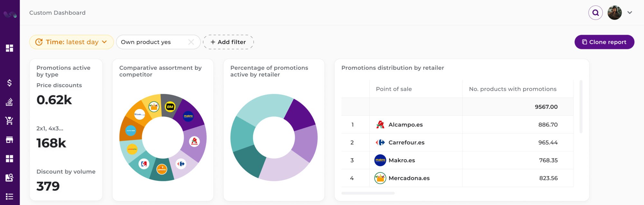Click the app logo in the sidebar
The image size is (644, 205).
(x=10, y=14)
